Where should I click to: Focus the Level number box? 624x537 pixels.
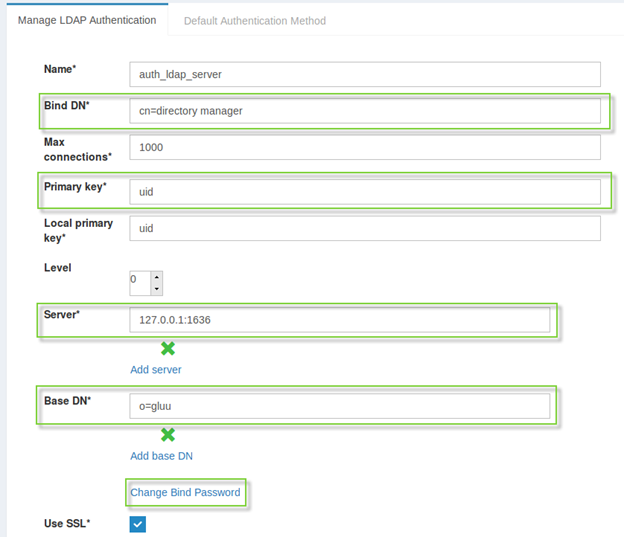tap(139, 282)
